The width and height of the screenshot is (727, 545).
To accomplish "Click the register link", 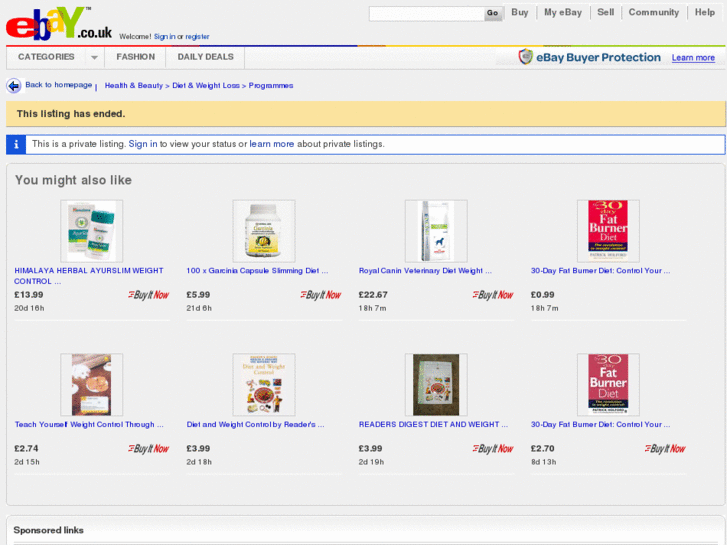I will [198, 37].
